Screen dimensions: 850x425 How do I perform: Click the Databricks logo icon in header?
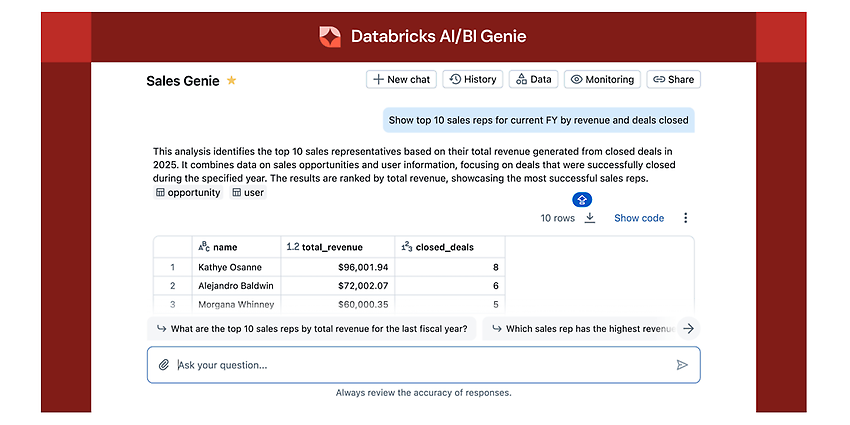(x=330, y=37)
